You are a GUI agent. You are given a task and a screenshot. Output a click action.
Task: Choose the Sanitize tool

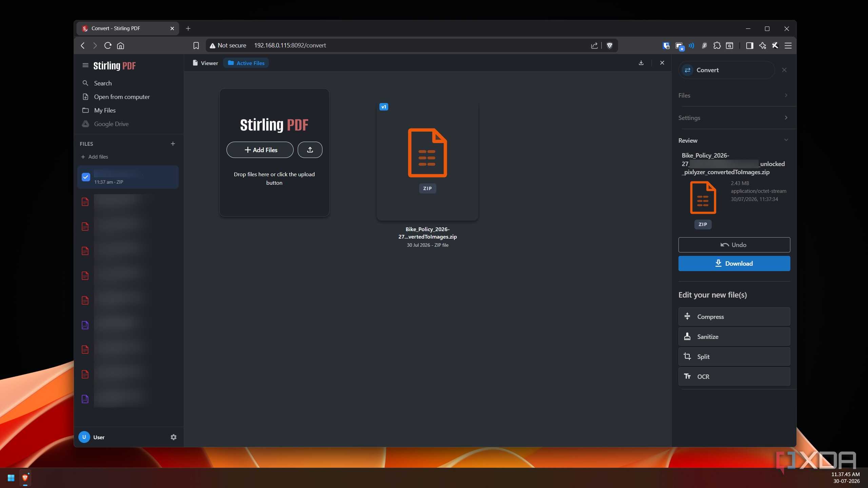(734, 337)
